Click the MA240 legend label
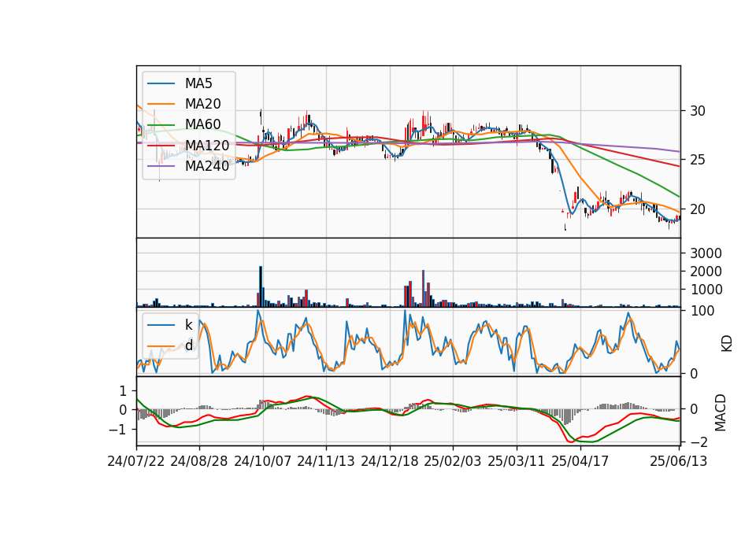Viewport: 756px width, 543px height. point(207,166)
